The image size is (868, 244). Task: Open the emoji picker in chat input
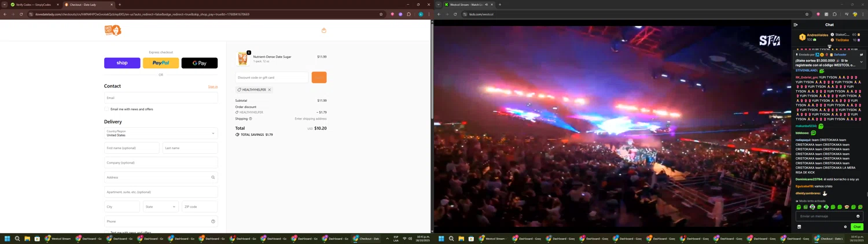[x=858, y=216]
